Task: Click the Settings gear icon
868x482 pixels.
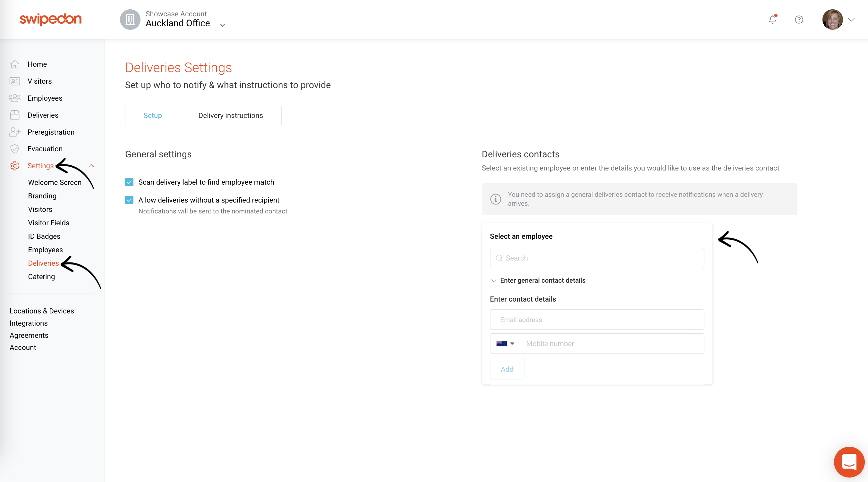Action: [x=14, y=166]
